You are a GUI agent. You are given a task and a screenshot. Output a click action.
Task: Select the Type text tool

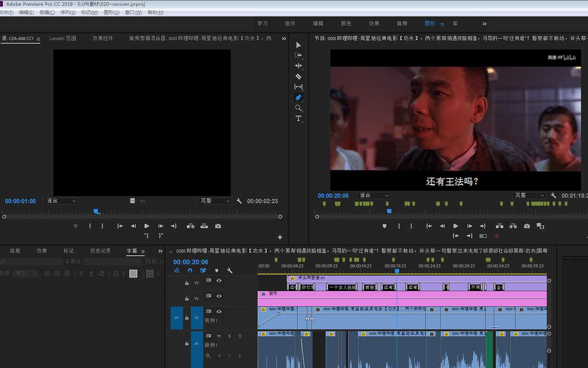pyautogui.click(x=299, y=119)
